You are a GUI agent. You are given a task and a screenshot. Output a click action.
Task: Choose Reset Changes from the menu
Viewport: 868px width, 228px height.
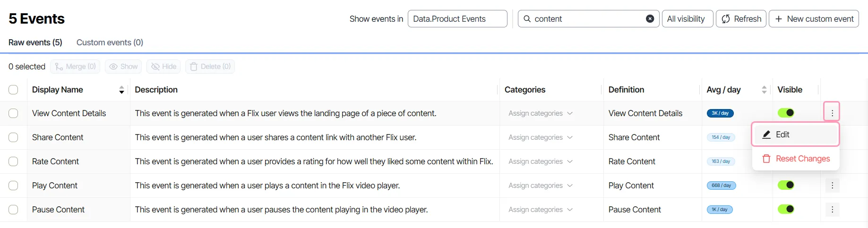796,159
